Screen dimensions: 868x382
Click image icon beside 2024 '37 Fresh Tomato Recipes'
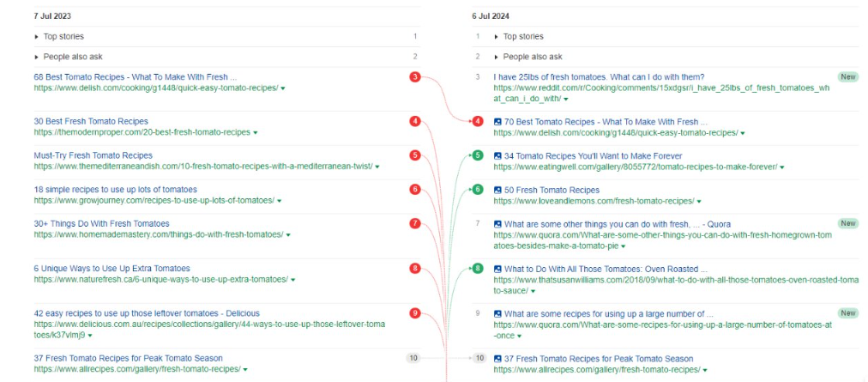pyautogui.click(x=497, y=359)
